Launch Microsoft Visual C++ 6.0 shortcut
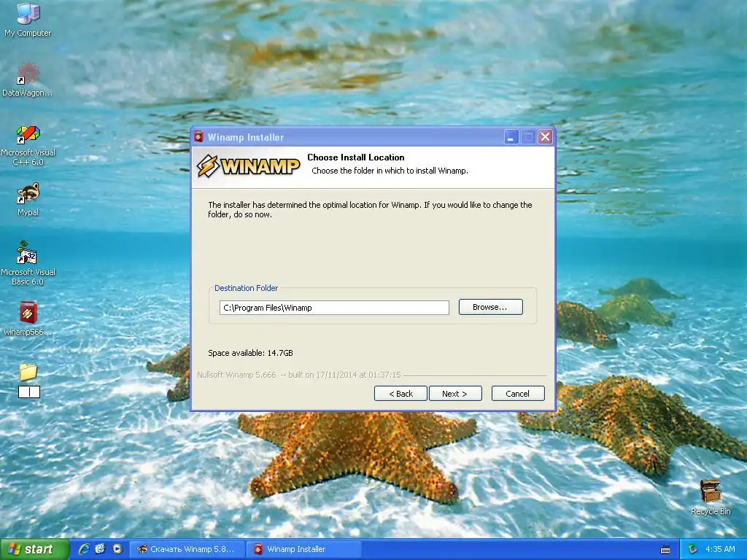This screenshot has width=747, height=560. (x=28, y=145)
